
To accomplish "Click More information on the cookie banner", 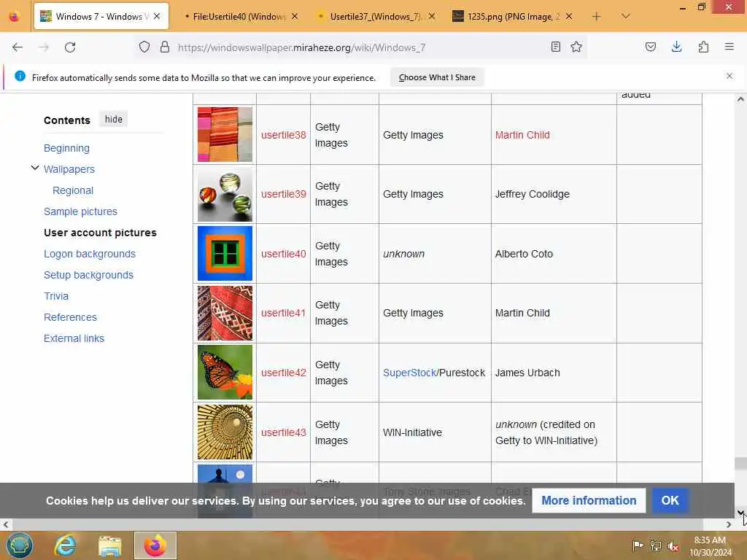I will point(589,500).
